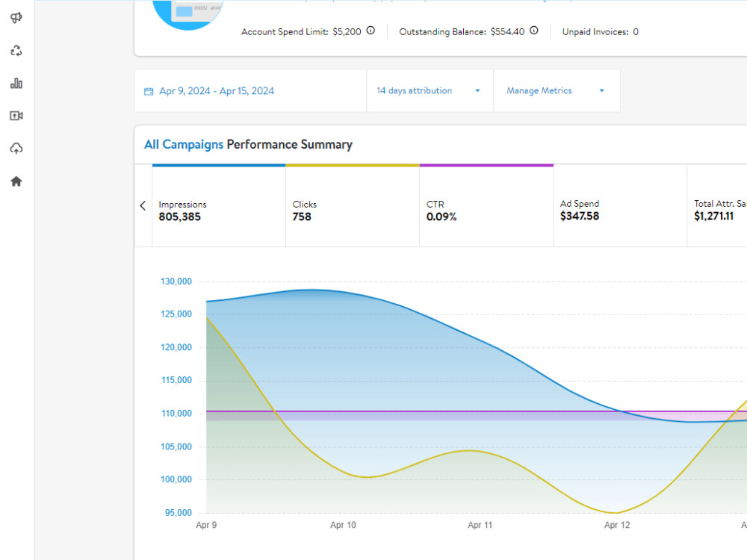Image resolution: width=747 pixels, height=560 pixels.
Task: Click the Account Spend Limit $5,200 value
Action: (x=347, y=32)
